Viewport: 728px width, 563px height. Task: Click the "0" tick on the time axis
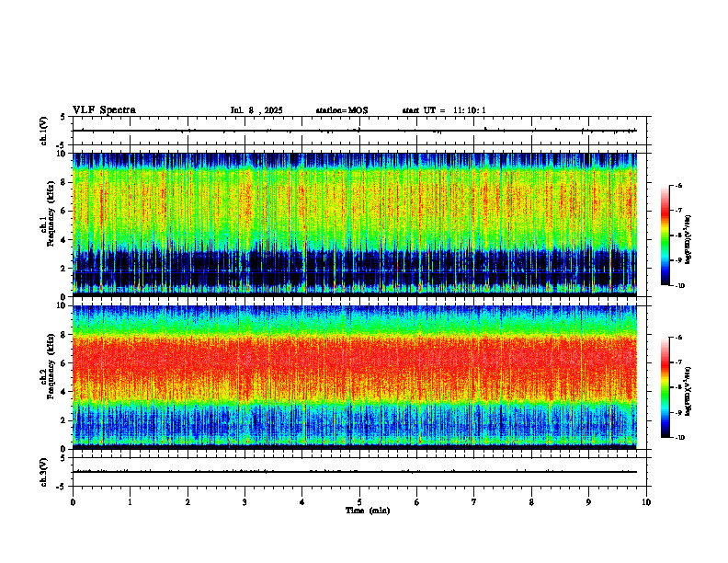(73, 502)
